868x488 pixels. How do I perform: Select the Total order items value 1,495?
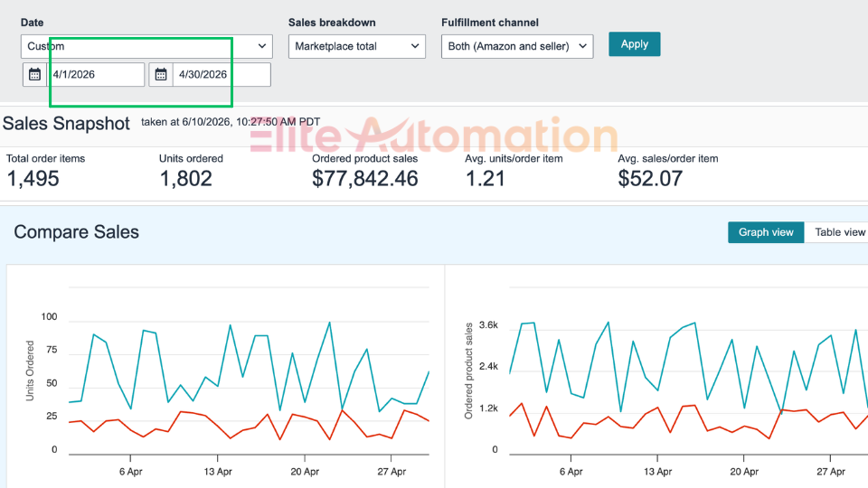33,179
